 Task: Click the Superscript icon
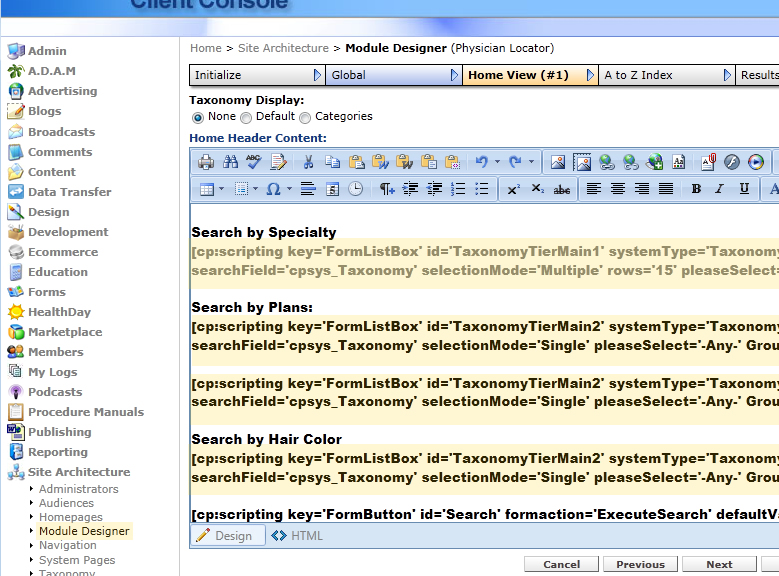coord(513,189)
